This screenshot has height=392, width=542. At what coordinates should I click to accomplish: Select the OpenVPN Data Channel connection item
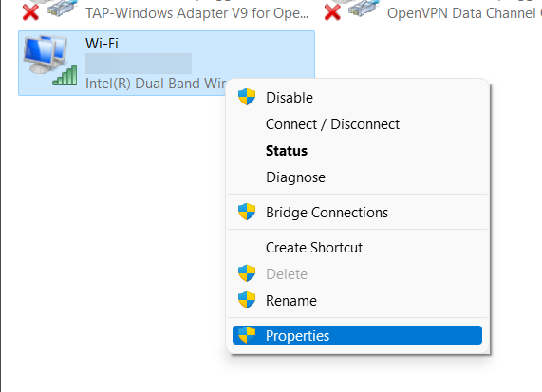(431, 12)
